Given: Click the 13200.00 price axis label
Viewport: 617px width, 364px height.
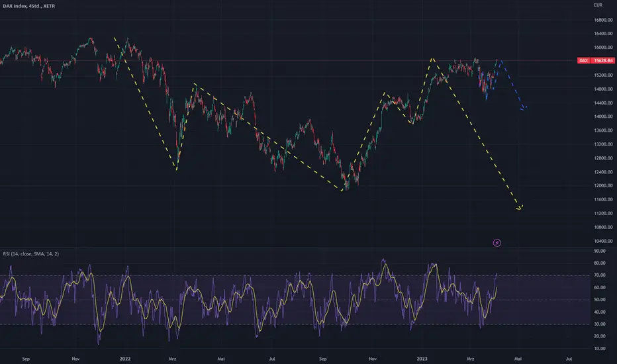Looking at the screenshot, I should coord(603,144).
